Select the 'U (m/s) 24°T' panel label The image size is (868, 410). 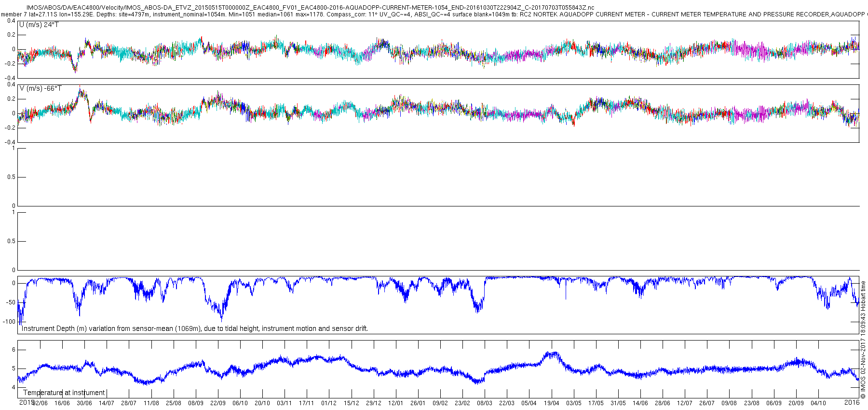[39, 25]
